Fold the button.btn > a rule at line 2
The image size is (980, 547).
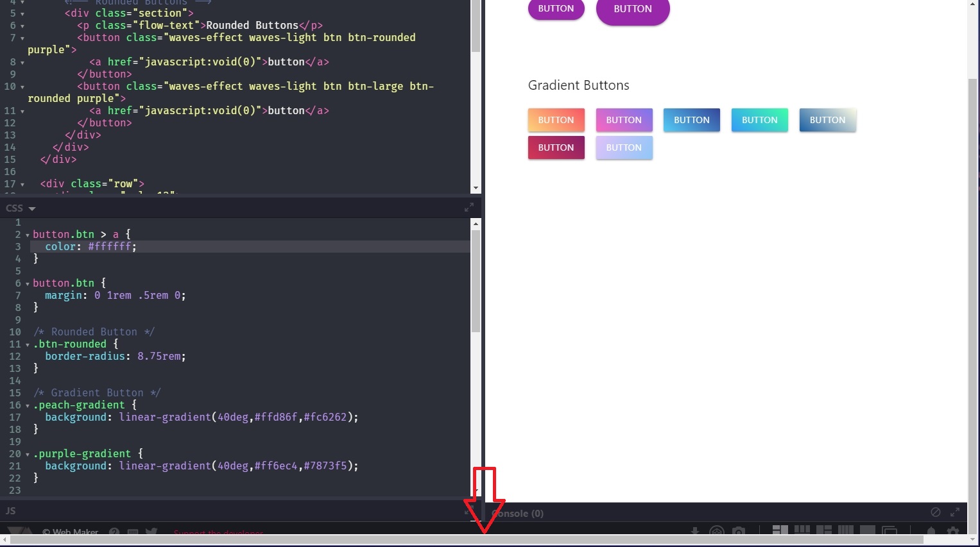click(x=28, y=235)
